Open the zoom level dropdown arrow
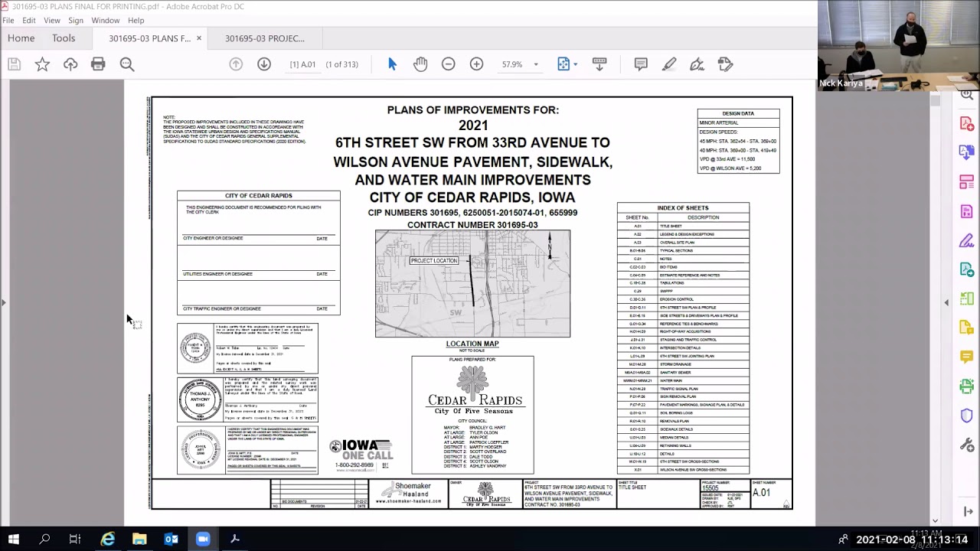980x551 pixels. [x=536, y=64]
